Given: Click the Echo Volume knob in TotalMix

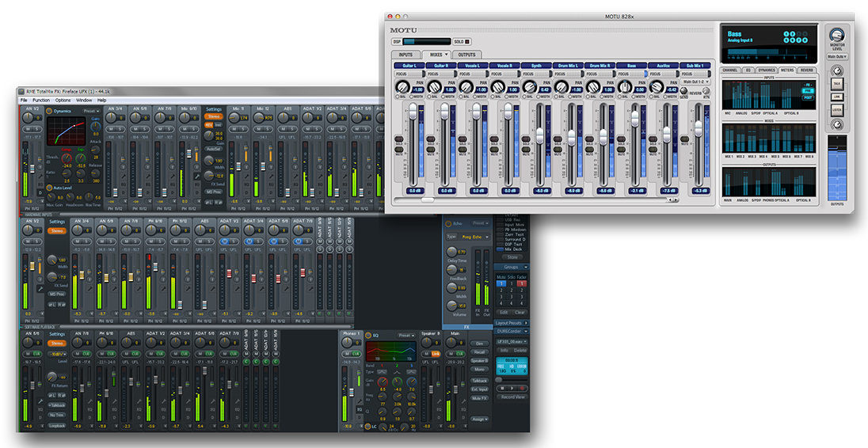Looking at the screenshot, I should tap(451, 305).
